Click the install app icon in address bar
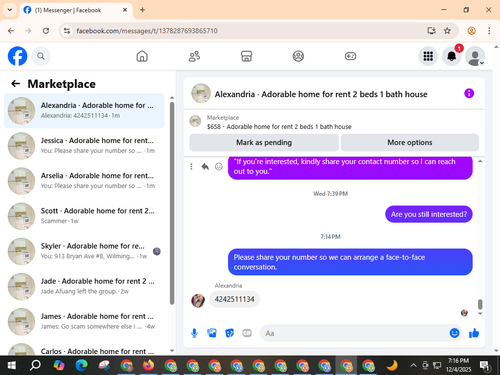500x375 pixels. [x=431, y=31]
